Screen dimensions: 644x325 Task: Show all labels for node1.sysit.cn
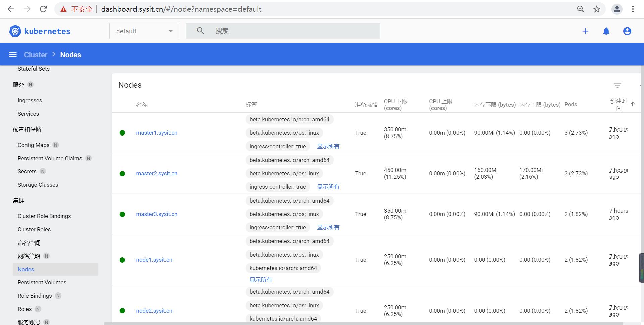pos(260,279)
